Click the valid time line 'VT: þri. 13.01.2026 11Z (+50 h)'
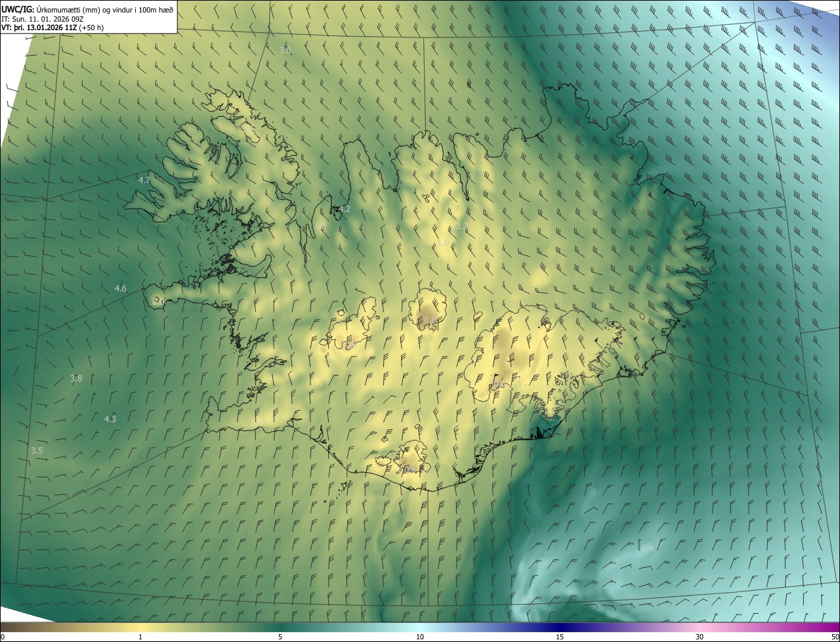 tap(52, 28)
